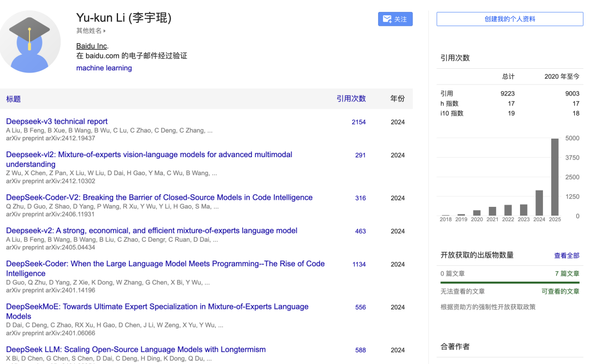Click the Baidu Inc affiliation link

pos(91,46)
